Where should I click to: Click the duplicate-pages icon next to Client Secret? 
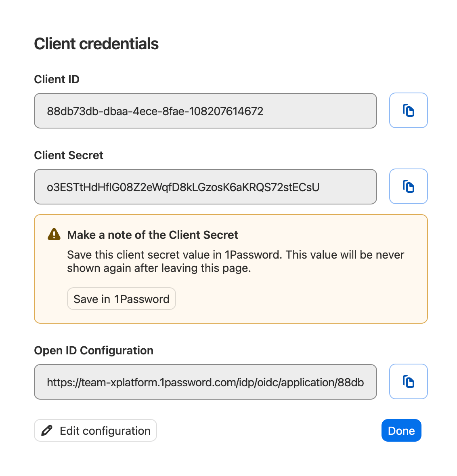(x=408, y=186)
